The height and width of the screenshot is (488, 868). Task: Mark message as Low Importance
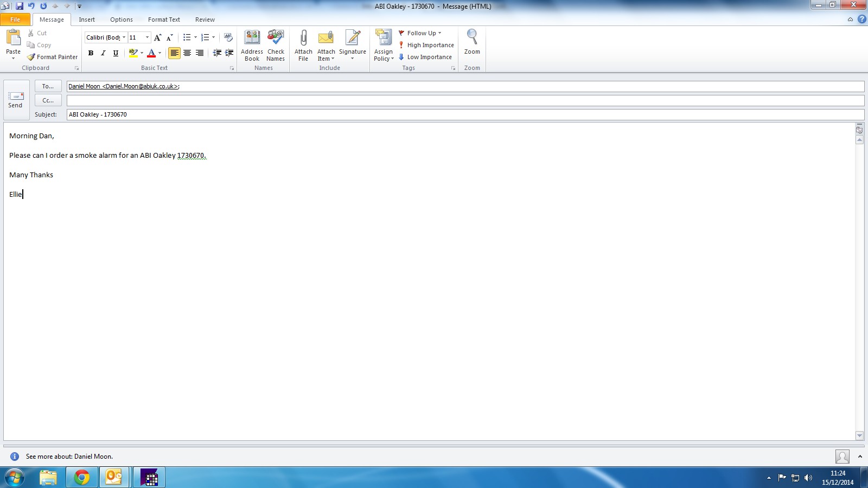[x=425, y=57]
